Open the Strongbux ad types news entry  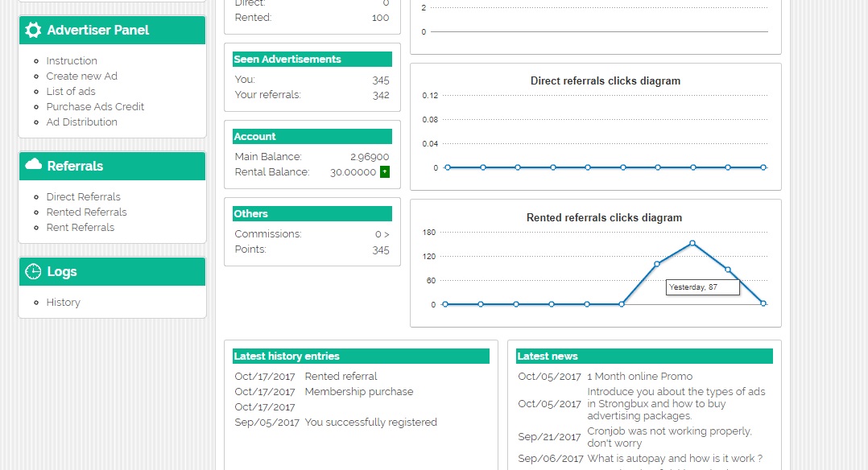(x=676, y=403)
